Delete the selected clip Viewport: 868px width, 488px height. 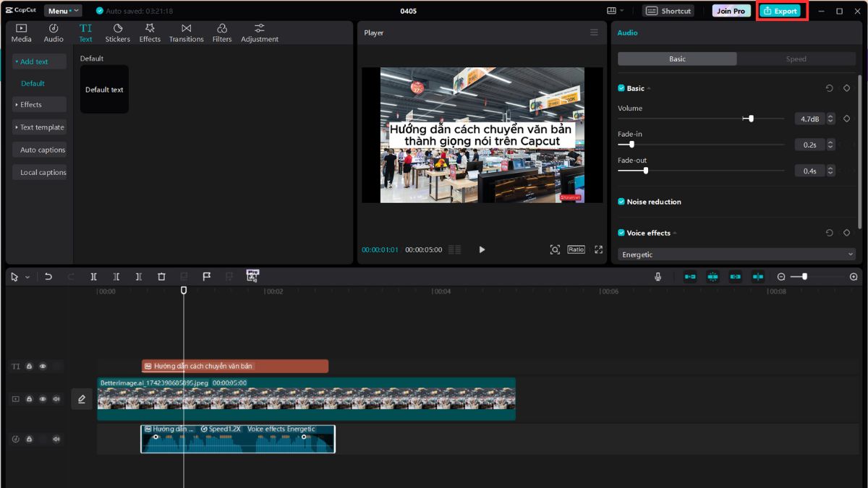[x=161, y=277]
